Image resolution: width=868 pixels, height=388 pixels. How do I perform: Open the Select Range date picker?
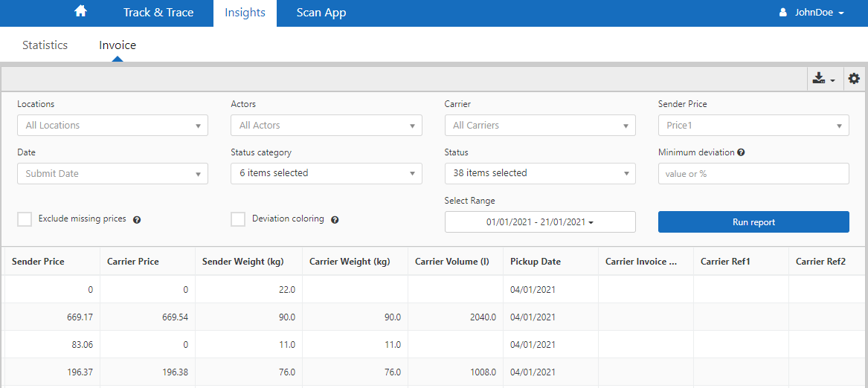(539, 222)
